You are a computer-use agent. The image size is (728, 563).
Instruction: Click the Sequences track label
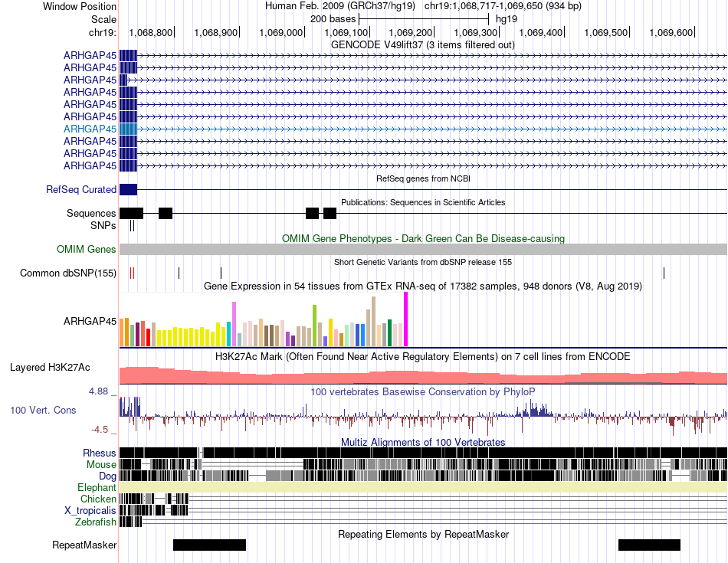point(91,213)
